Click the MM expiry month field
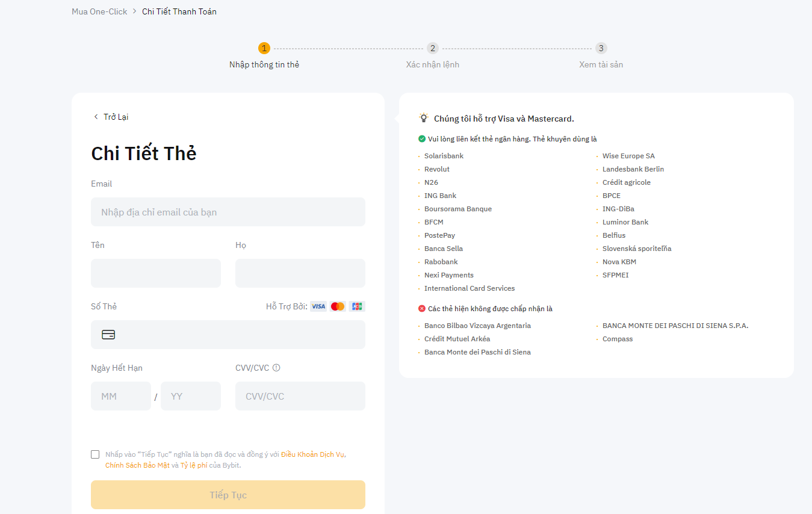The image size is (812, 514). 121,396
